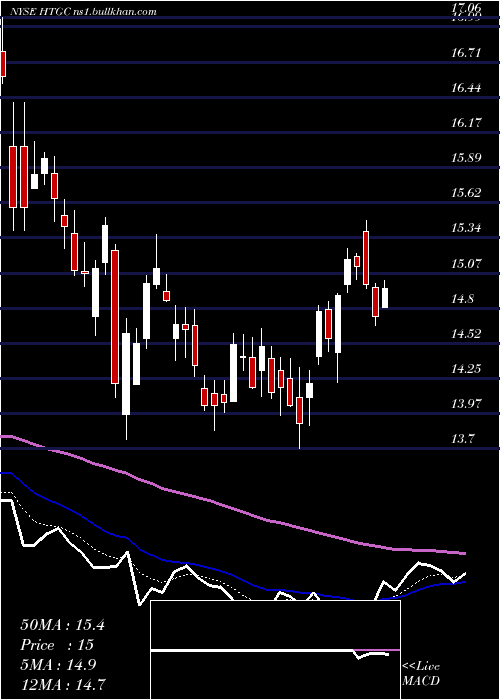Click the 16.17 price axis label
This screenshot has width=500, height=700.
pyautogui.click(x=466, y=123)
